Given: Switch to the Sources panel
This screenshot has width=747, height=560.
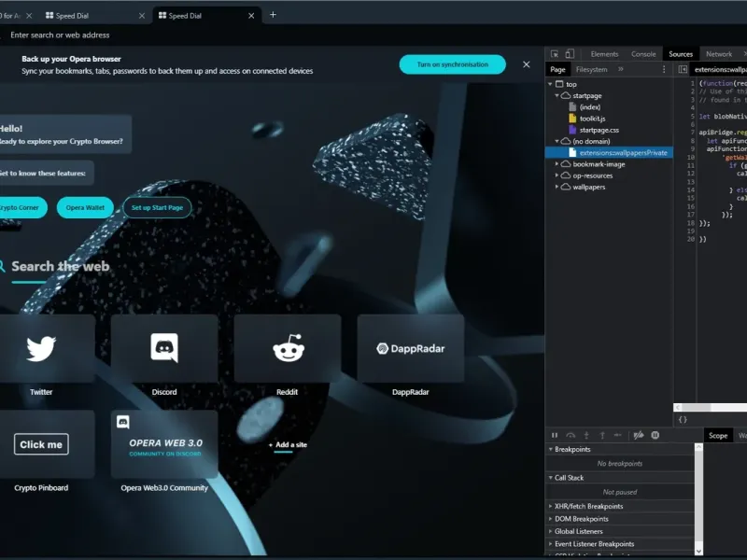Looking at the screenshot, I should click(x=681, y=54).
